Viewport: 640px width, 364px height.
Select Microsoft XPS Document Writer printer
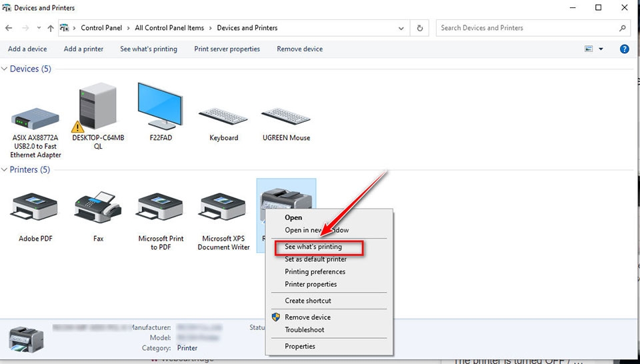(x=223, y=221)
